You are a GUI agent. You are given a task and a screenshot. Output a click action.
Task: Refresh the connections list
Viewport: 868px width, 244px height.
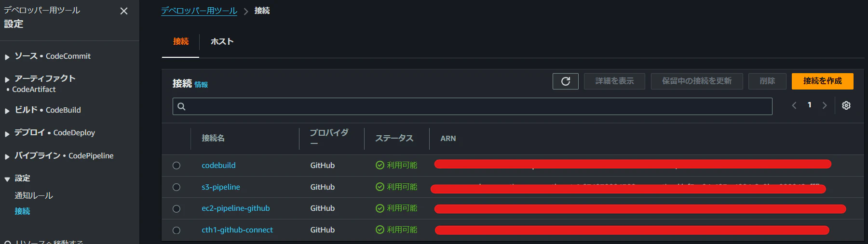point(565,81)
